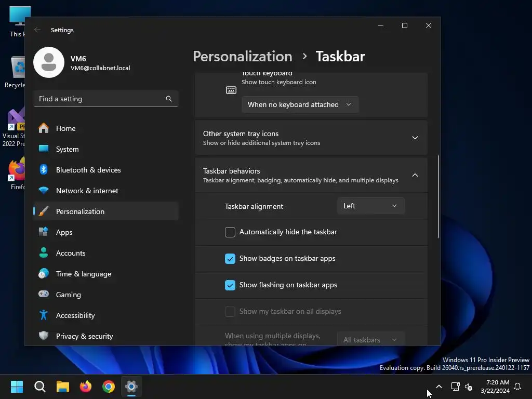The image size is (532, 399).
Task: Click the Bluetooth symbol icon in sidebar
Action: pos(44,170)
